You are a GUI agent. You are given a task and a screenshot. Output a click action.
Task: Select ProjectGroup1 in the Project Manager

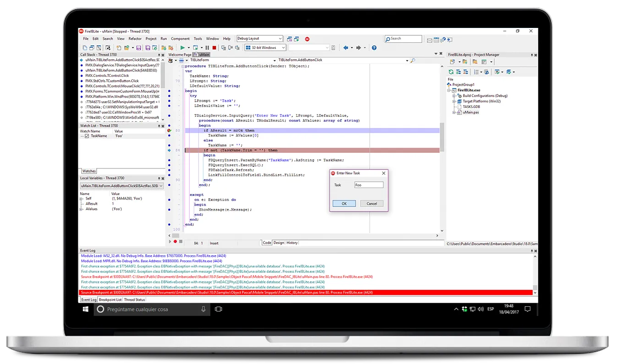point(463,85)
